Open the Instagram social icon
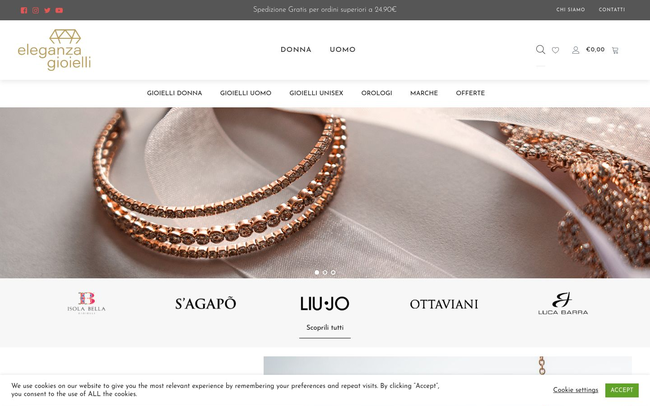This screenshot has height=406, width=650. [36, 10]
